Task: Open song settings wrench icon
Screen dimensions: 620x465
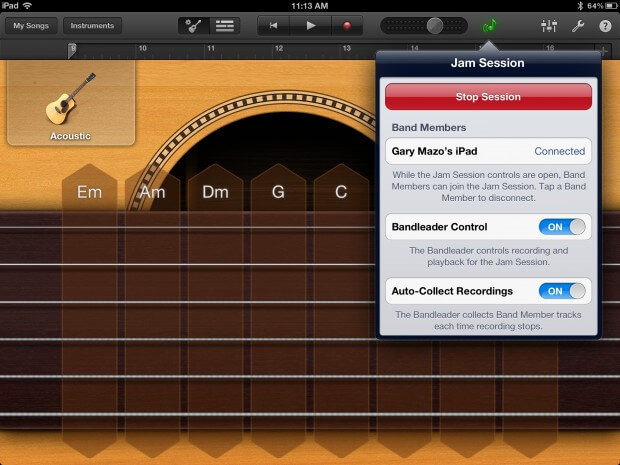Action: pos(578,26)
